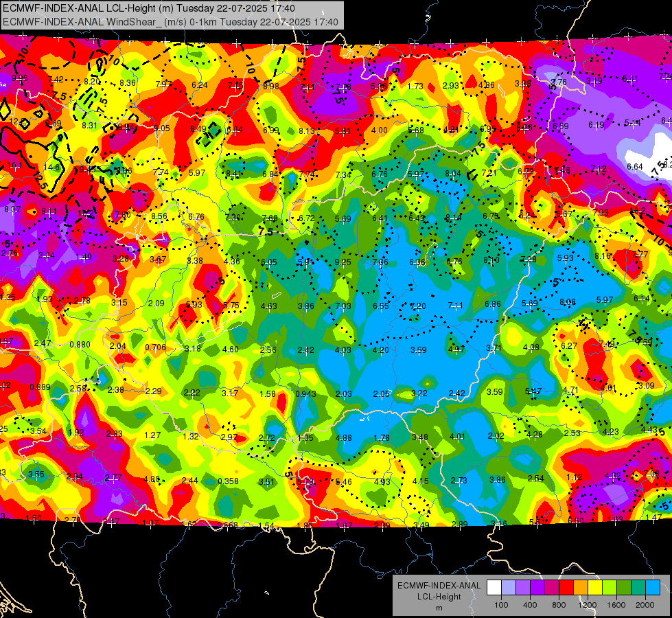Click the wind shear value '8.10'
672x618 pixels.
[x=491, y=260]
